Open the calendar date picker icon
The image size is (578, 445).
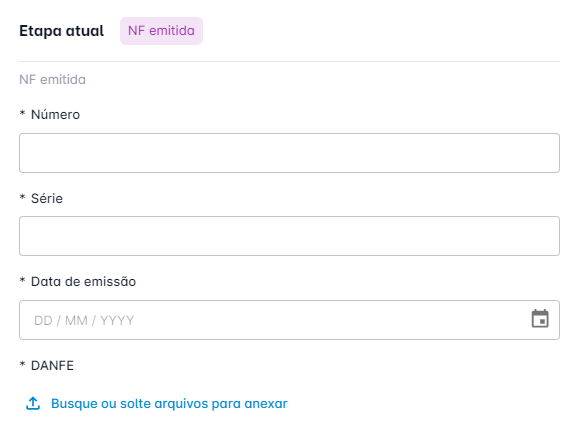540,319
